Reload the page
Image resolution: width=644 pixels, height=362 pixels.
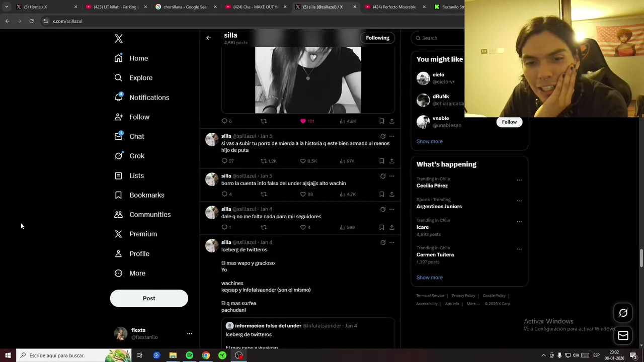tap(31, 21)
